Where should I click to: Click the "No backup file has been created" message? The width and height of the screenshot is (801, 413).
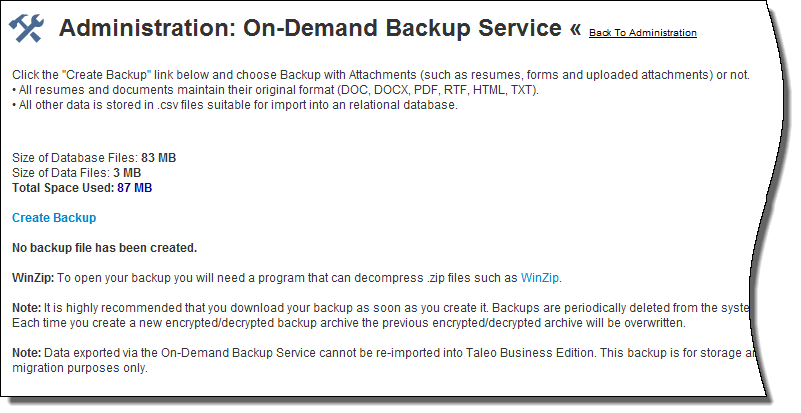tap(104, 247)
